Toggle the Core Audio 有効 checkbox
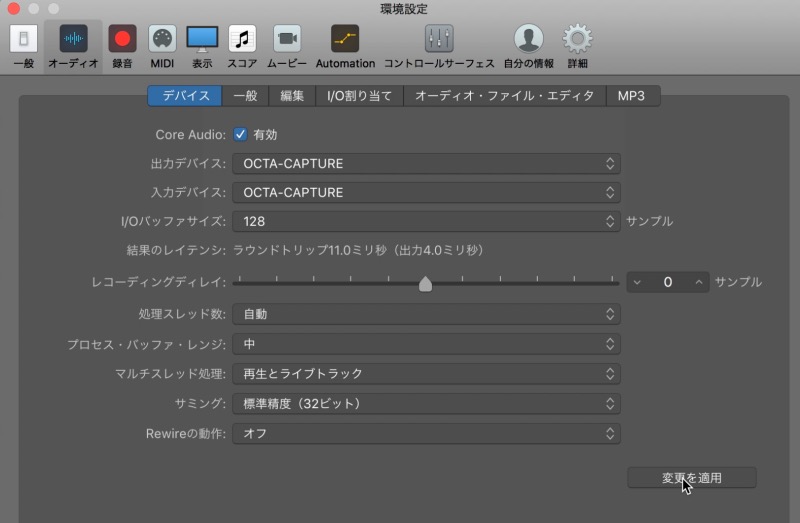800x523 pixels. coord(240,134)
